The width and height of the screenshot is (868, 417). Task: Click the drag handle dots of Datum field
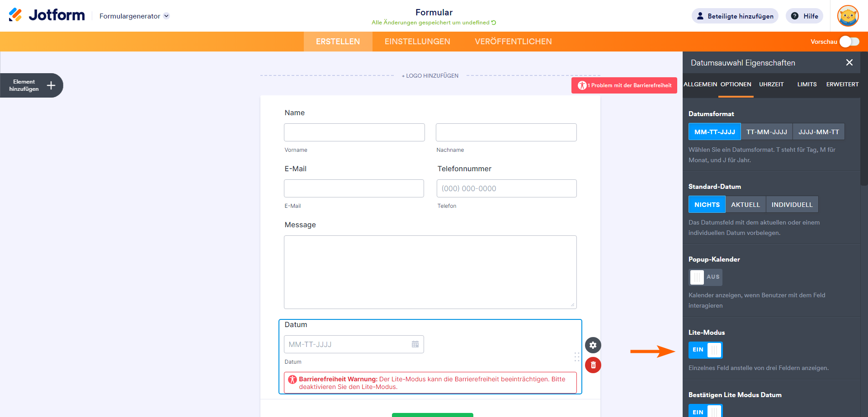(577, 356)
